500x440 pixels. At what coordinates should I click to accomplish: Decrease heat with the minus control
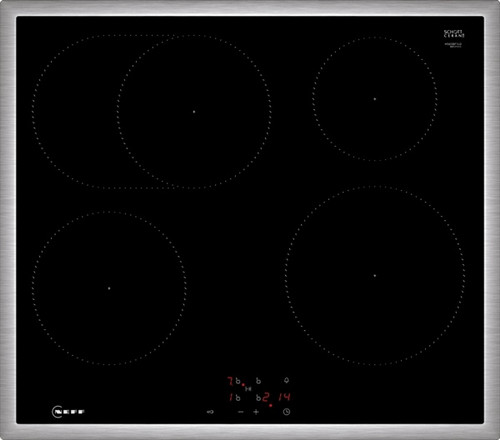point(241,412)
